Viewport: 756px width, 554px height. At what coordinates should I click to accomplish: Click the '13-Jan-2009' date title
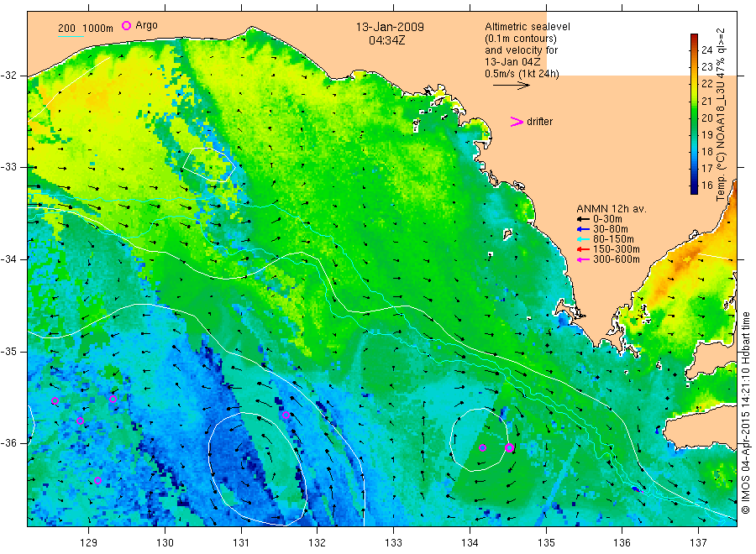click(x=390, y=27)
